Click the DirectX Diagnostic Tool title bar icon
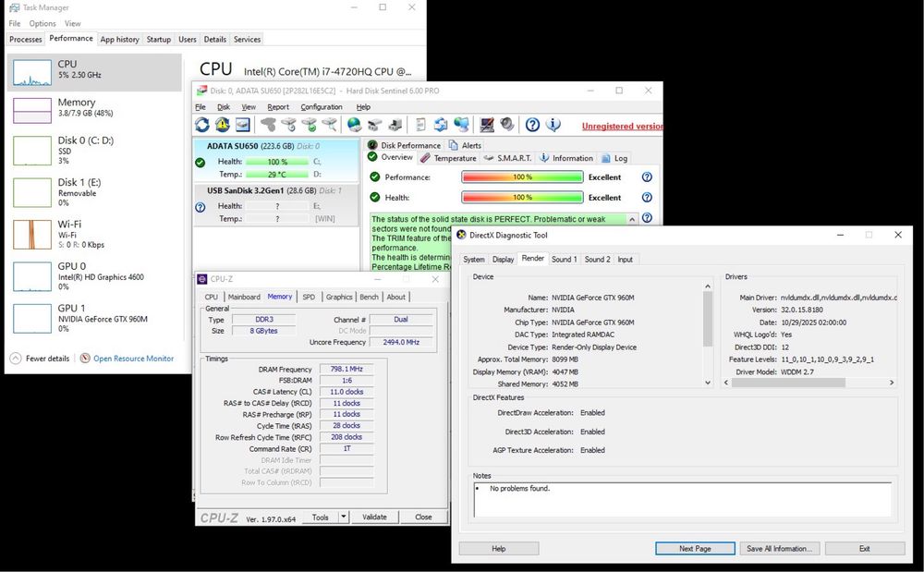This screenshot has width=924, height=572. (461, 235)
